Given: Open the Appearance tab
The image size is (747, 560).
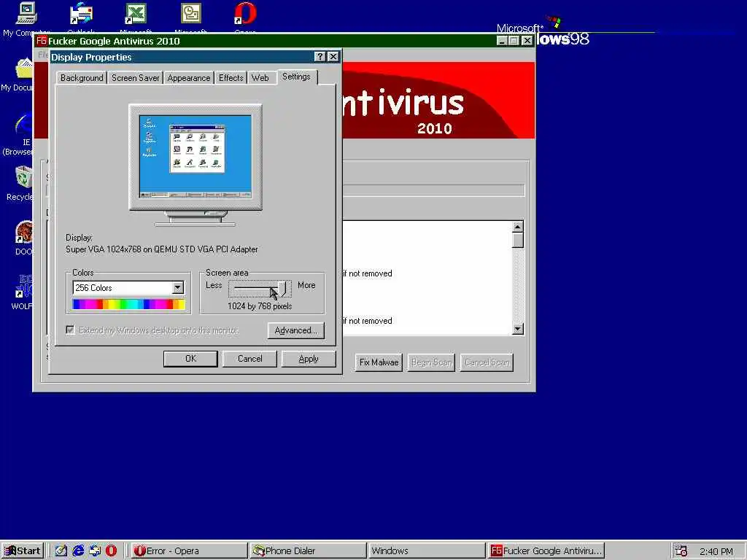Looking at the screenshot, I should pyautogui.click(x=189, y=78).
